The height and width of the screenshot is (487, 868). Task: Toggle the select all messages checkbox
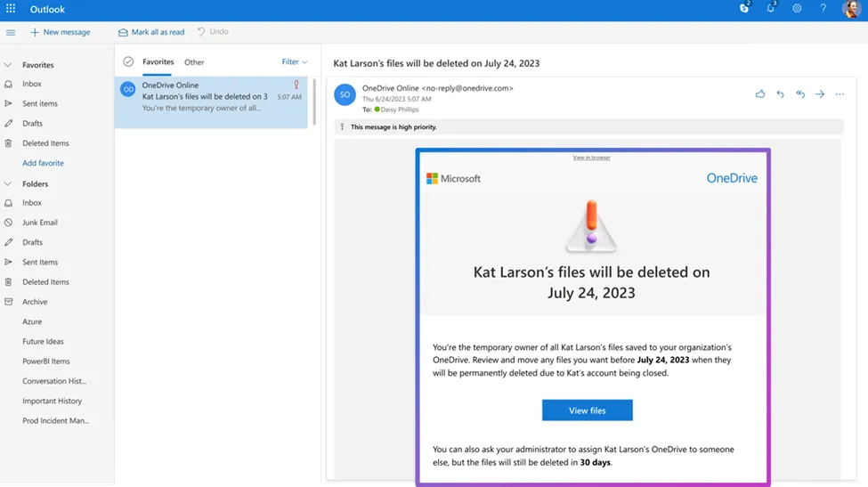[x=128, y=62]
